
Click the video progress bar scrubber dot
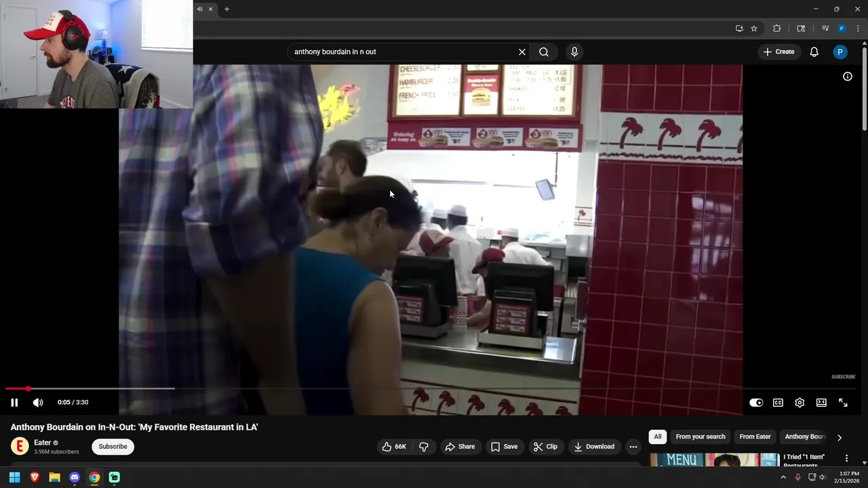(28, 388)
